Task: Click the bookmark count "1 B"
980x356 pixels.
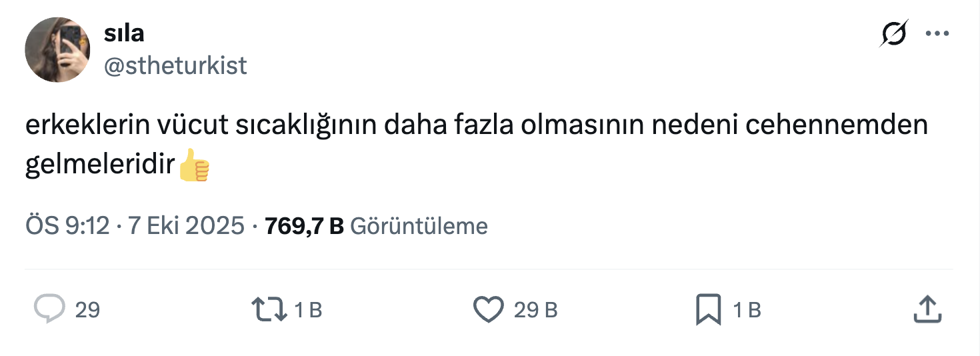Action: coord(747,310)
